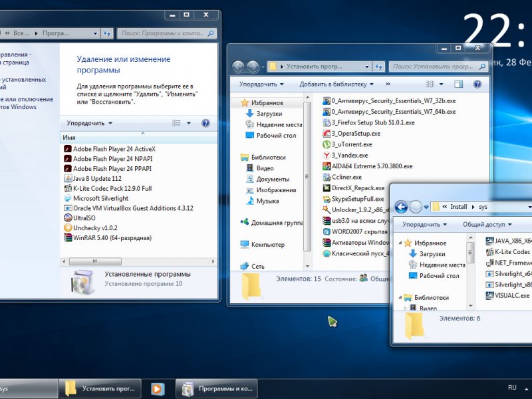Focus the Поиск: Установить прогр search box
532x399 pixels.
tap(438, 66)
